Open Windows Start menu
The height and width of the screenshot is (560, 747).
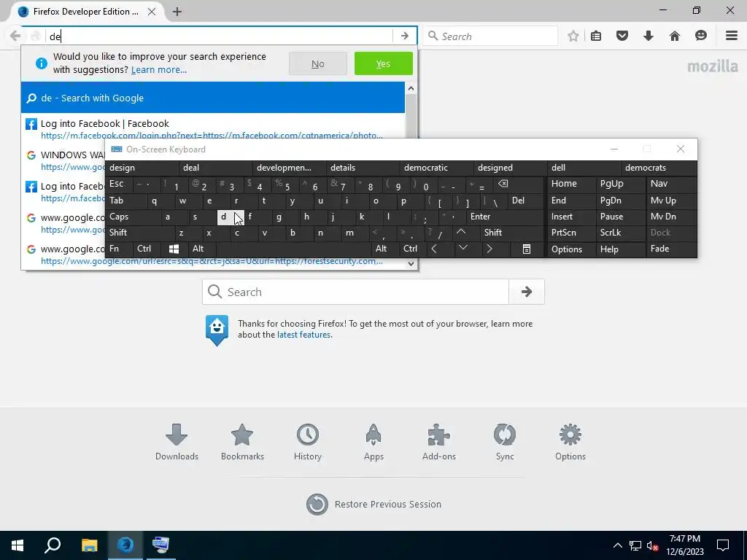[18, 545]
